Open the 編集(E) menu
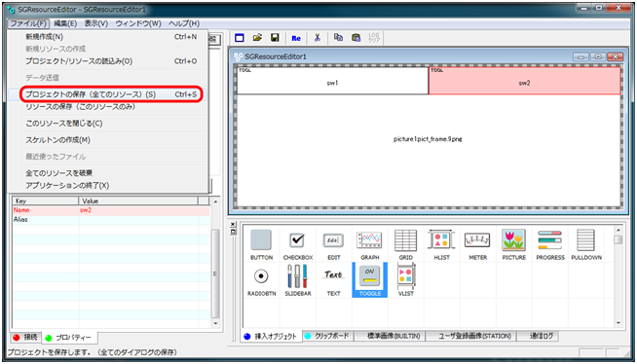637x364 pixels. point(65,23)
